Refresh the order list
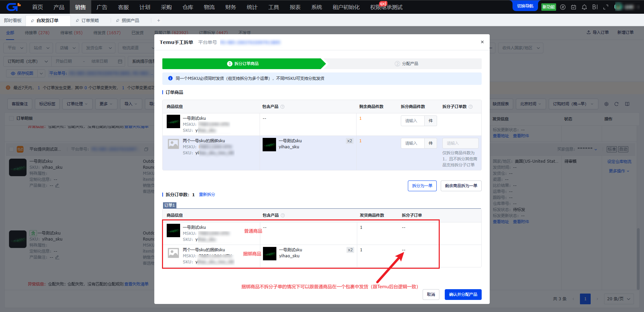This screenshot has height=312, width=644. tap(616, 104)
